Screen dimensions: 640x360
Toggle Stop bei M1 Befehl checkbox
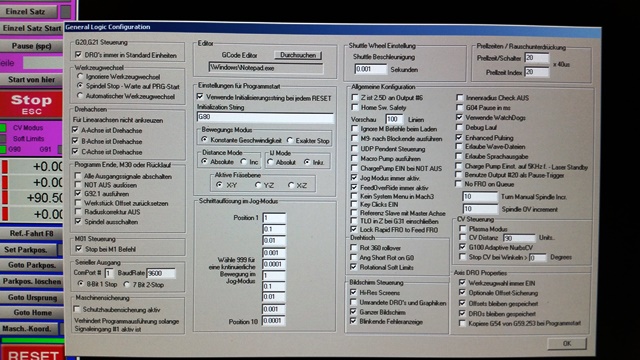tap(79, 249)
